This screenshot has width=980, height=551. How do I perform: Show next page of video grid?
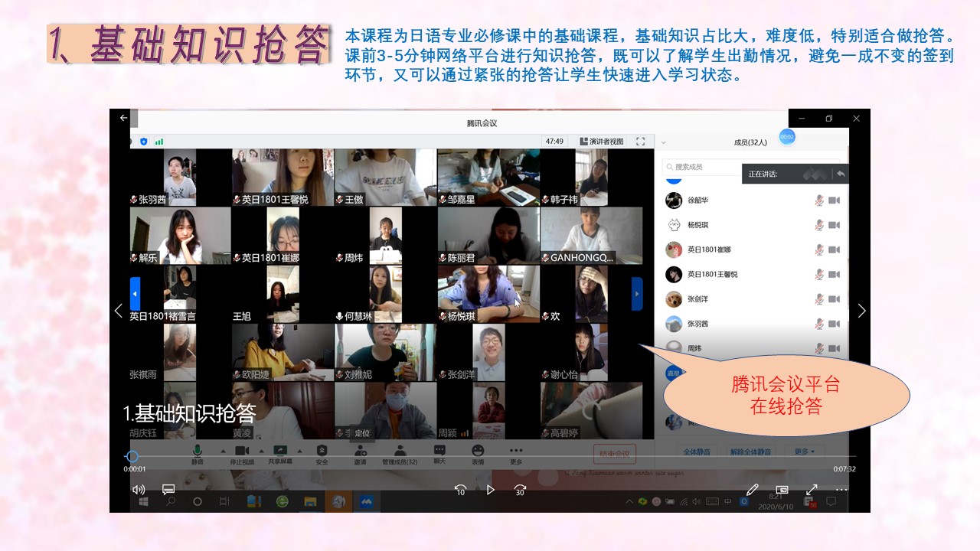click(x=637, y=294)
